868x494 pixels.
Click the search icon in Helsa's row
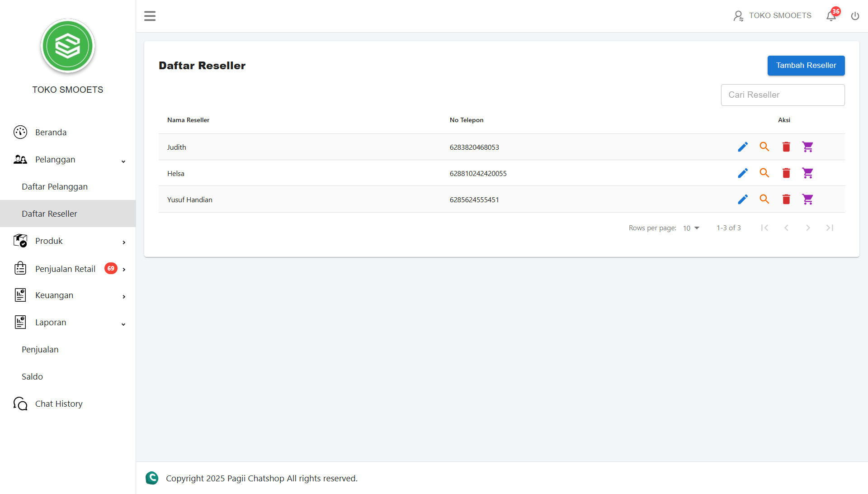764,173
